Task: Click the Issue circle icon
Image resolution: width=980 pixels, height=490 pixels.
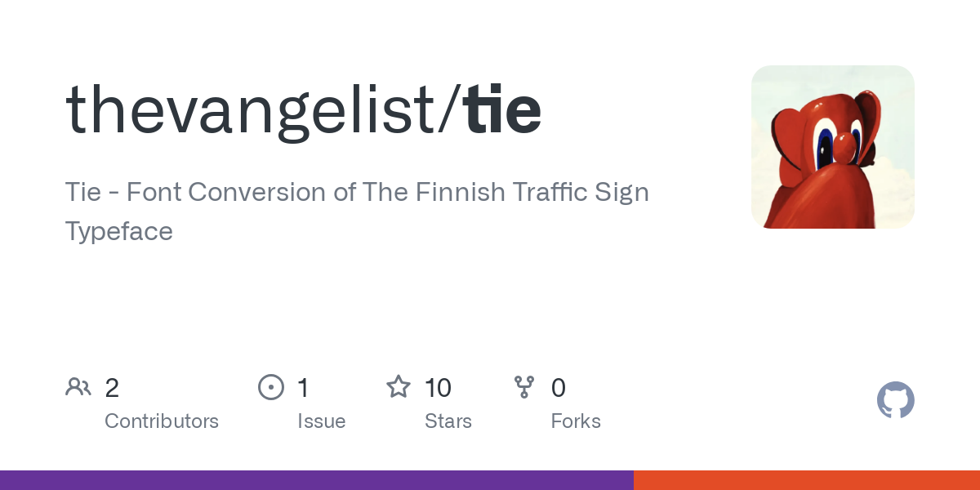Action: click(271, 387)
